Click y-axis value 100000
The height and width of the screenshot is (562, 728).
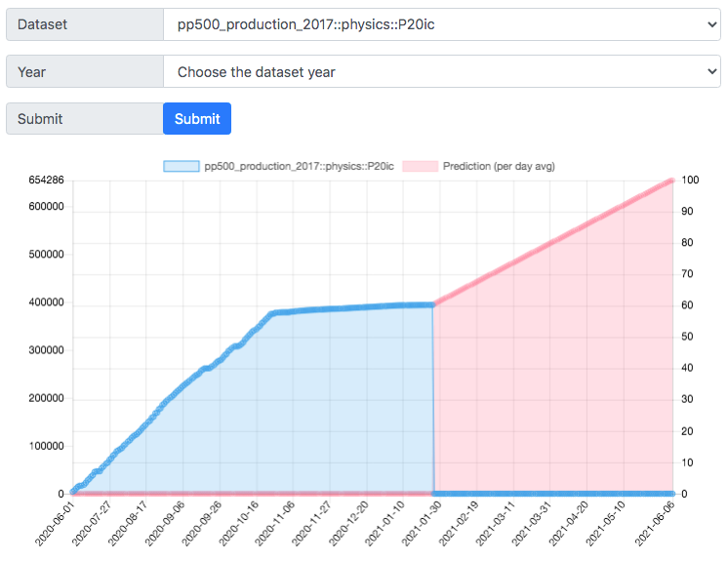pos(47,446)
